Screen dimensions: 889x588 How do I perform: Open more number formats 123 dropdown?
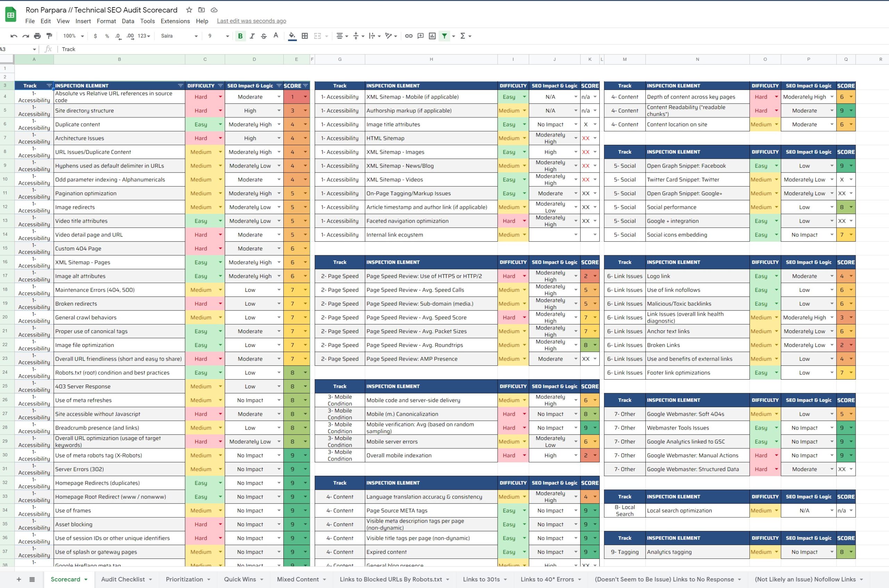[144, 36]
